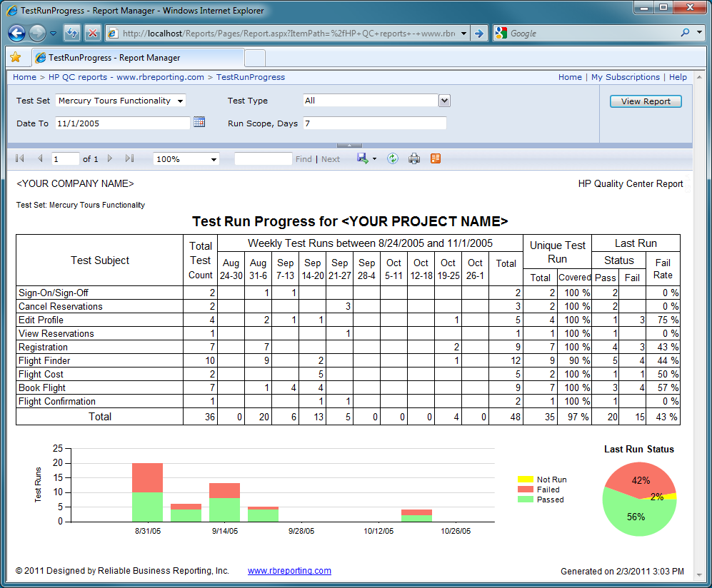Go to the first page of the report
Image resolution: width=712 pixels, height=588 pixels.
pos(19,158)
